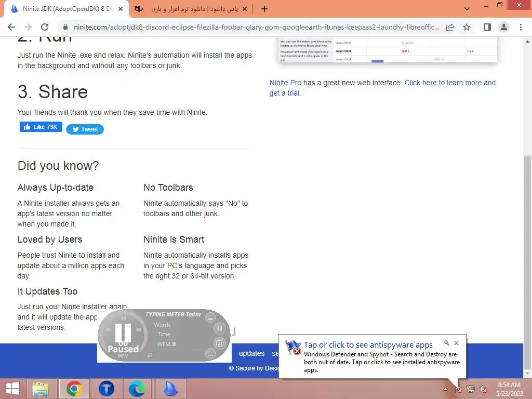This screenshot has width=532, height=399.
Task: Switch to the Persian download site tab
Action: [191, 9]
